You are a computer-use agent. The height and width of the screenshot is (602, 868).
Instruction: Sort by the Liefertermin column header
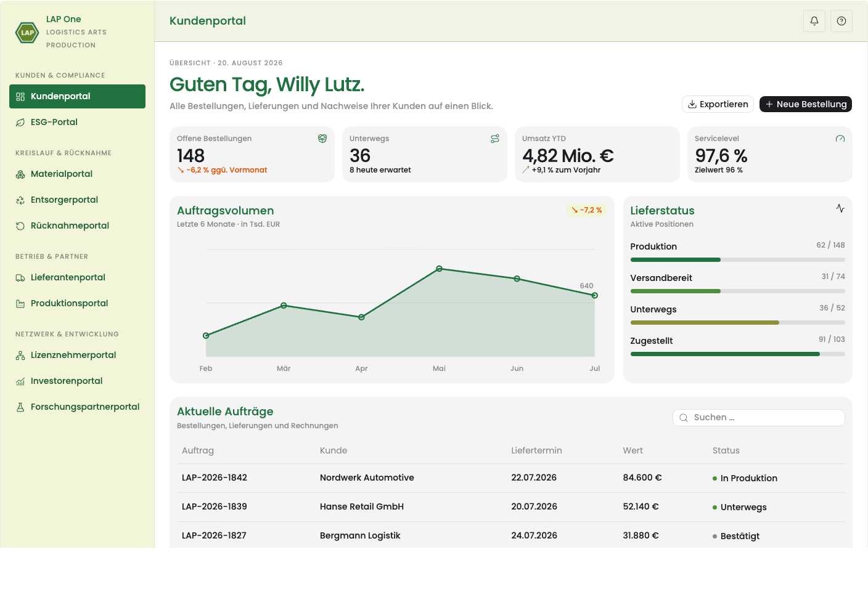click(x=536, y=450)
